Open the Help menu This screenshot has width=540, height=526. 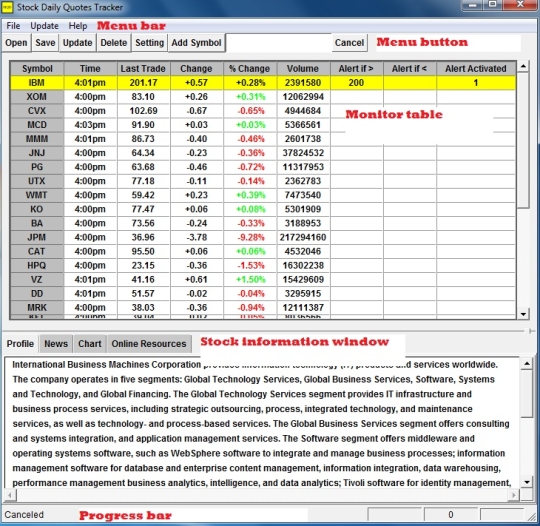78,26
